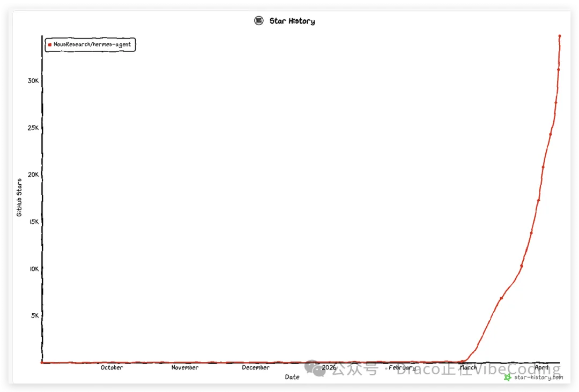Click the red legend square marker
579x392 pixels.
point(50,45)
